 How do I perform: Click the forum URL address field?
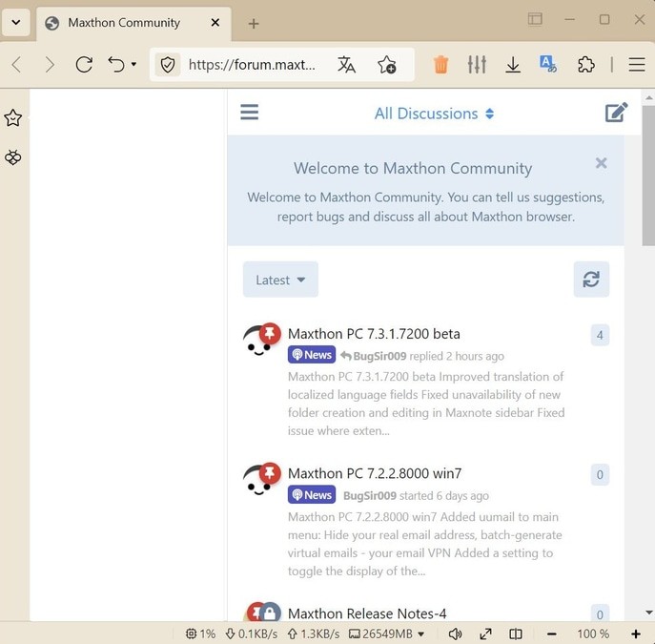(252, 65)
